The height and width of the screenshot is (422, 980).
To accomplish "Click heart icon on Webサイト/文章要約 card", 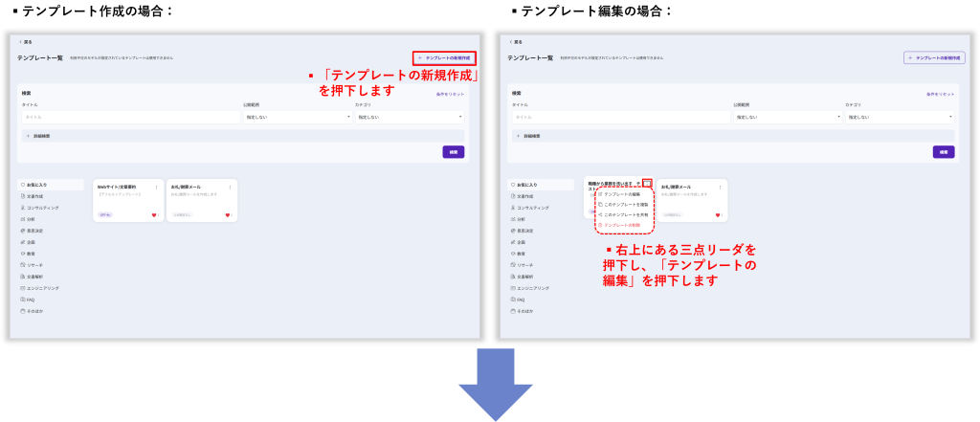I will pos(154,215).
